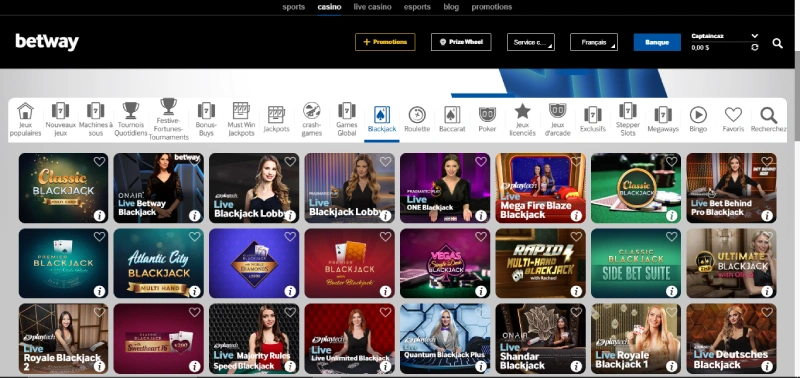The height and width of the screenshot is (378, 800).
Task: Launch Live Royale Blackjack 1
Action: tap(636, 339)
